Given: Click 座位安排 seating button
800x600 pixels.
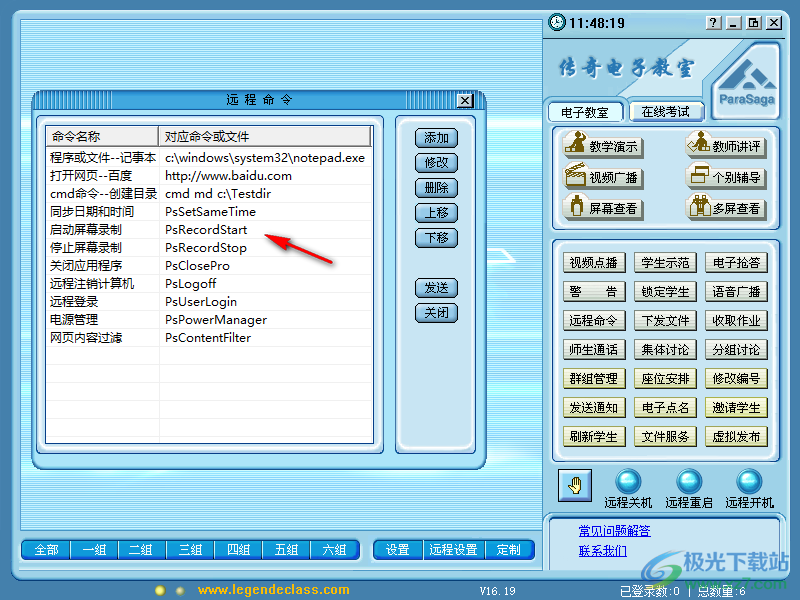Looking at the screenshot, I should [x=665, y=379].
